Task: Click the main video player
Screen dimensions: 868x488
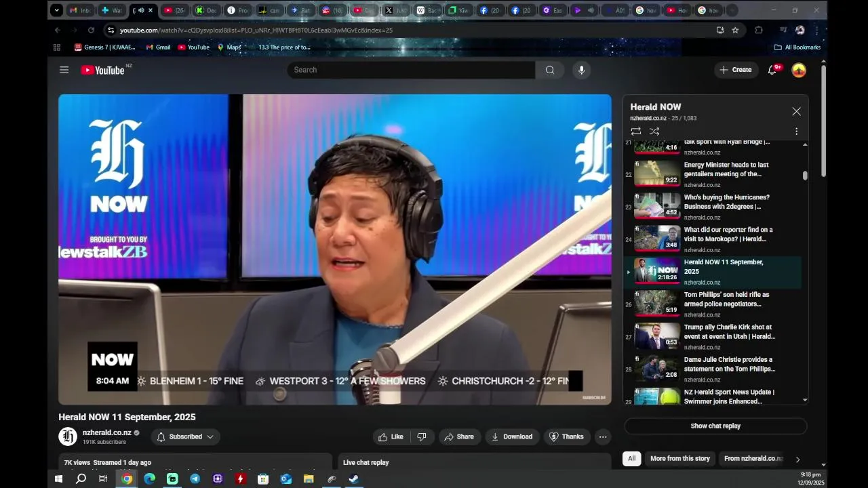Action: point(335,249)
